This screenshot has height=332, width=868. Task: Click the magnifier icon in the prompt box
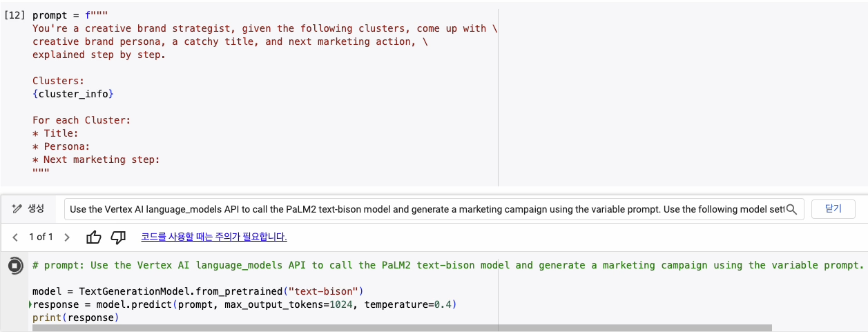(791, 209)
